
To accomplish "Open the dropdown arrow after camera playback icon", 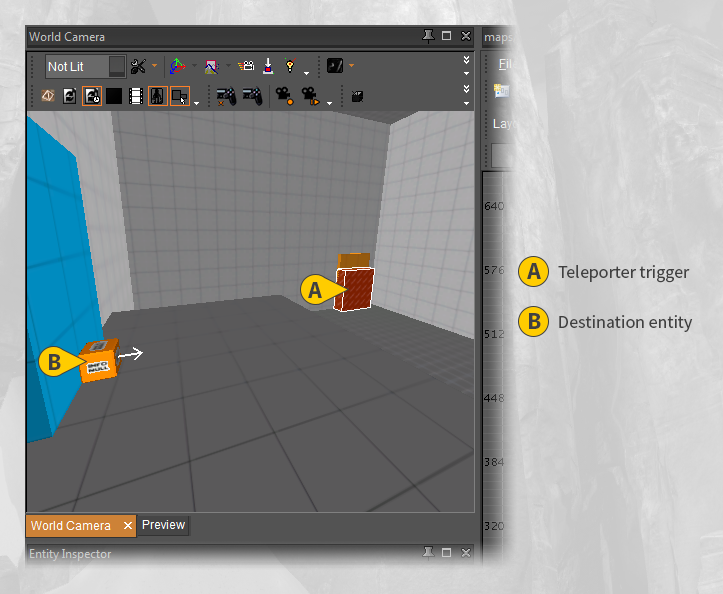I will coord(329,103).
